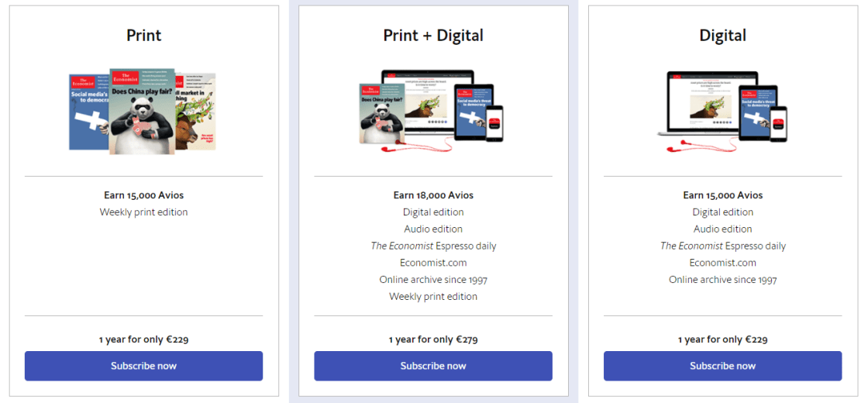Subscribe now to the Digital plan

pyautogui.click(x=722, y=366)
